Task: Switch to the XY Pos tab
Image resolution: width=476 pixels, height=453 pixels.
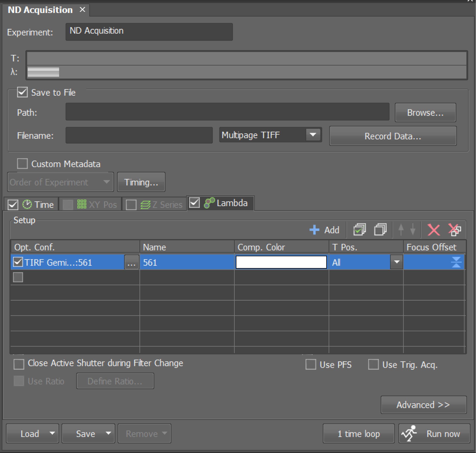Action: [x=90, y=204]
